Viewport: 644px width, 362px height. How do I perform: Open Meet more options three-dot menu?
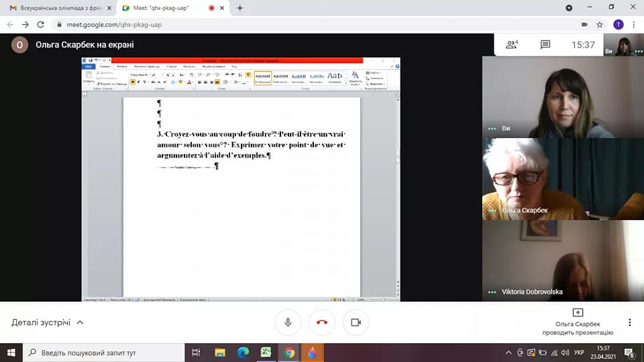coord(629,322)
